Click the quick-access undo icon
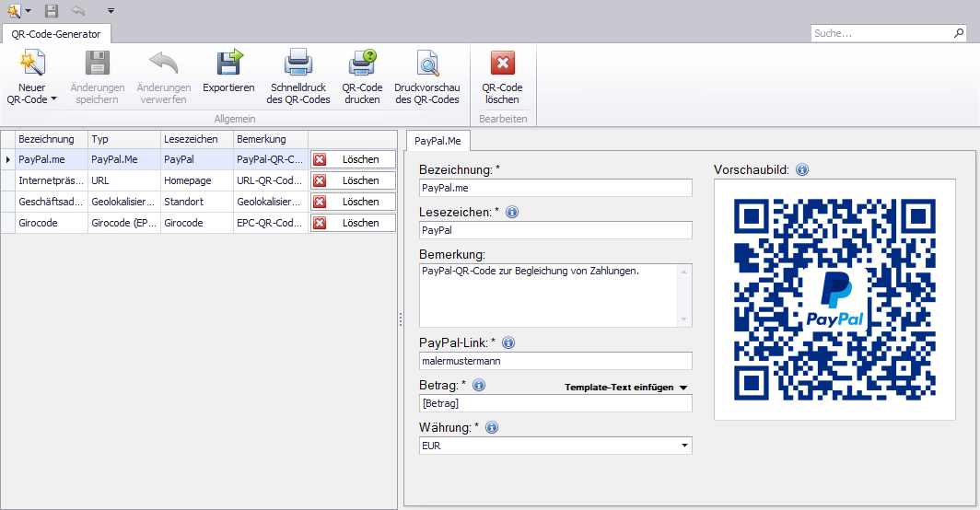This screenshot has height=510, width=980. tap(78, 11)
